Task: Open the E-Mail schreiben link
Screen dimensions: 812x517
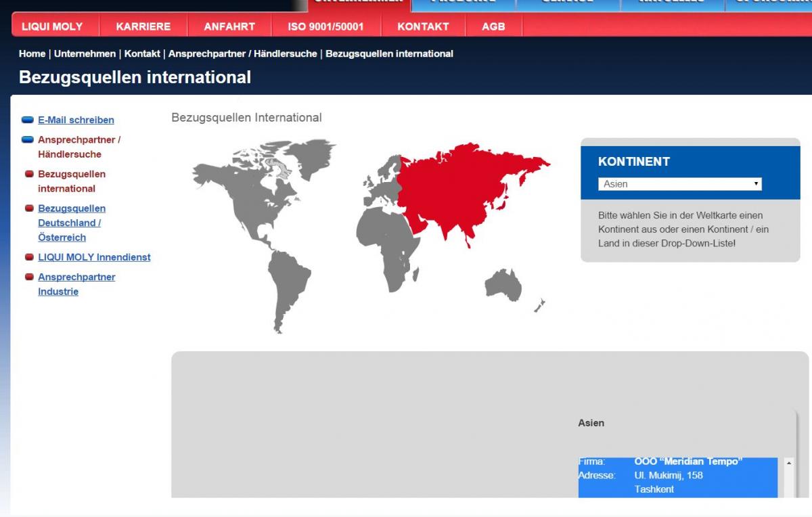Action: [76, 120]
